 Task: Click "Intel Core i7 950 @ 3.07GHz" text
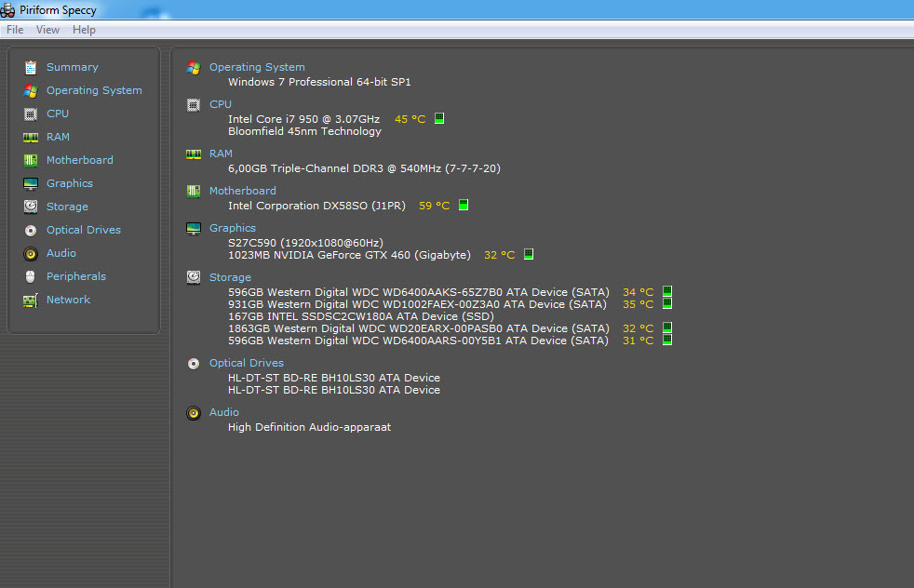(303, 119)
